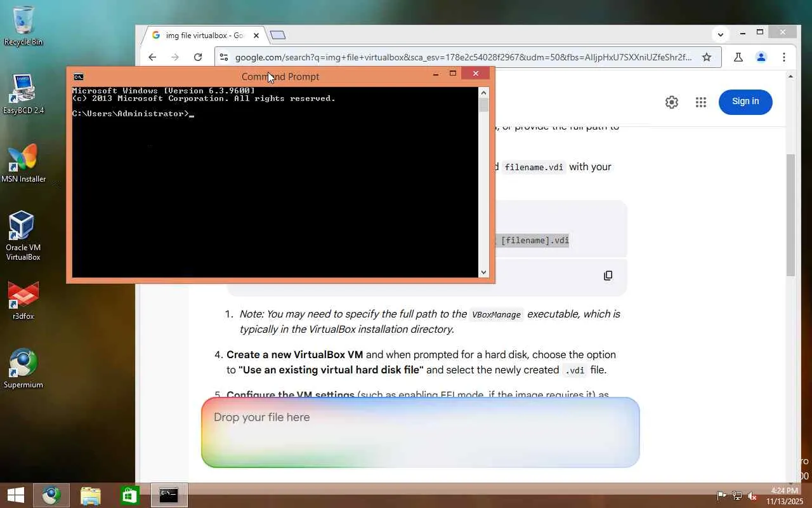
Task: Open Google quick settings gear
Action: point(672,102)
